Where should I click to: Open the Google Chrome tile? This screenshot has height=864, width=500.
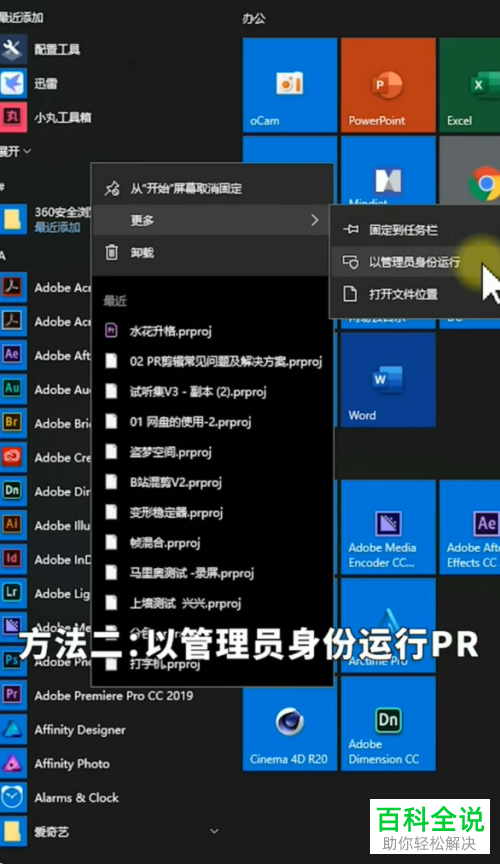tap(470, 170)
